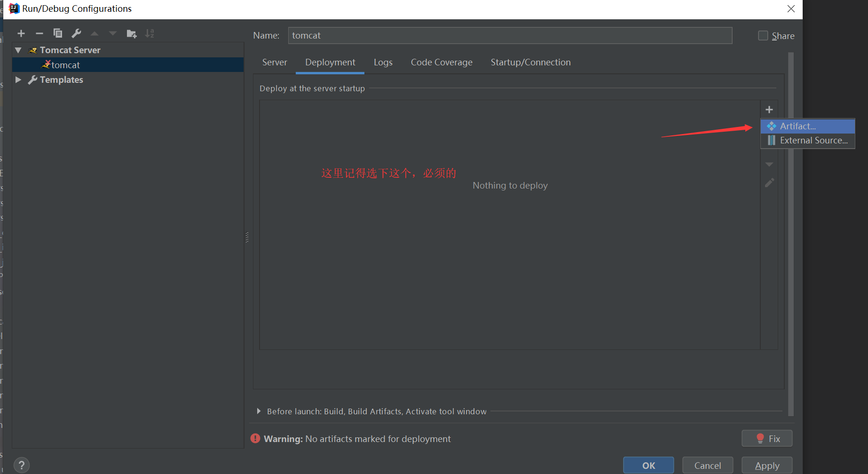Click the Fix button
This screenshot has width=868, height=474.
767,438
